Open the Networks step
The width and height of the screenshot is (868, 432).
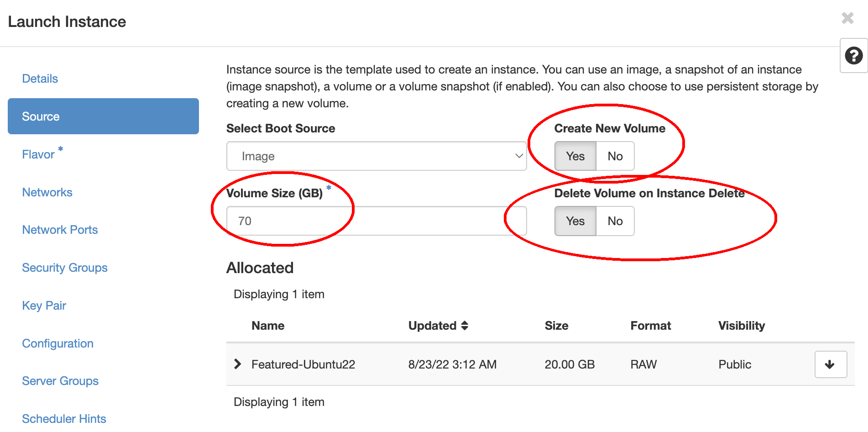point(47,192)
